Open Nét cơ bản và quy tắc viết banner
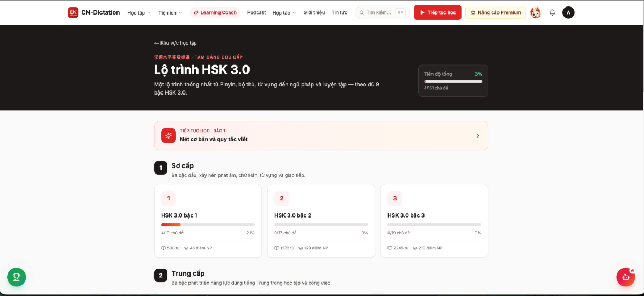The image size is (644, 296). click(321, 135)
